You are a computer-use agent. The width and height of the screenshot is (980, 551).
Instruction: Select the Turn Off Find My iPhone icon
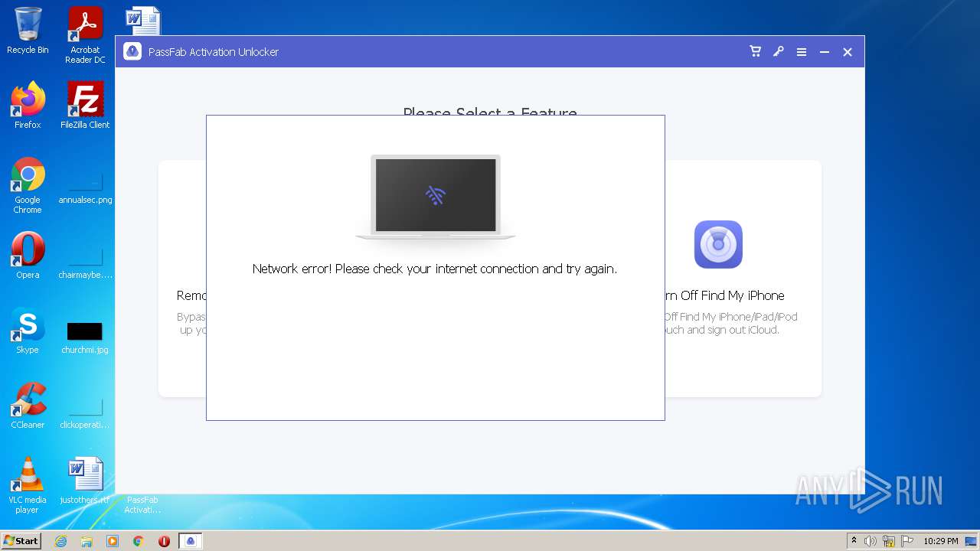coord(718,244)
